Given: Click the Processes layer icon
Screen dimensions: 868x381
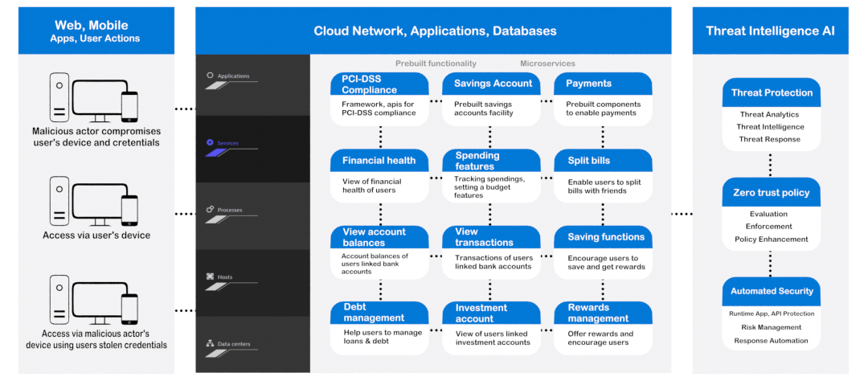Looking at the screenshot, I should tap(210, 209).
